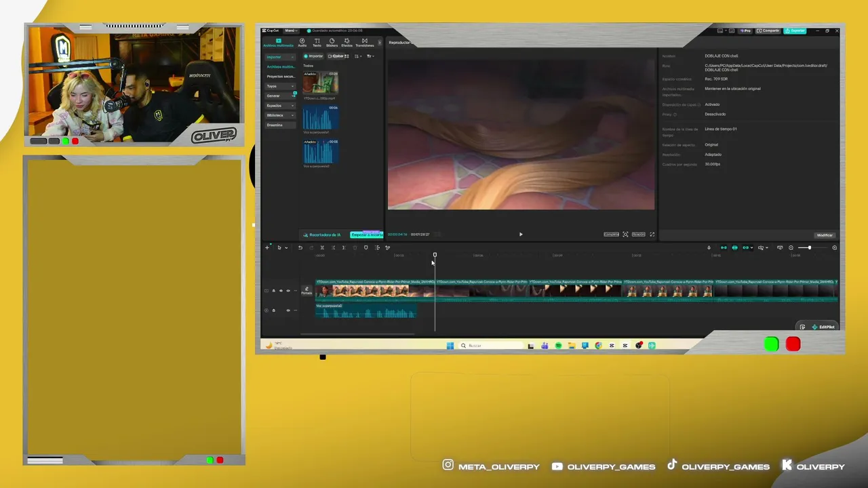868x488 pixels.
Task: Click the zoom in timeline icon
Action: click(x=834, y=247)
